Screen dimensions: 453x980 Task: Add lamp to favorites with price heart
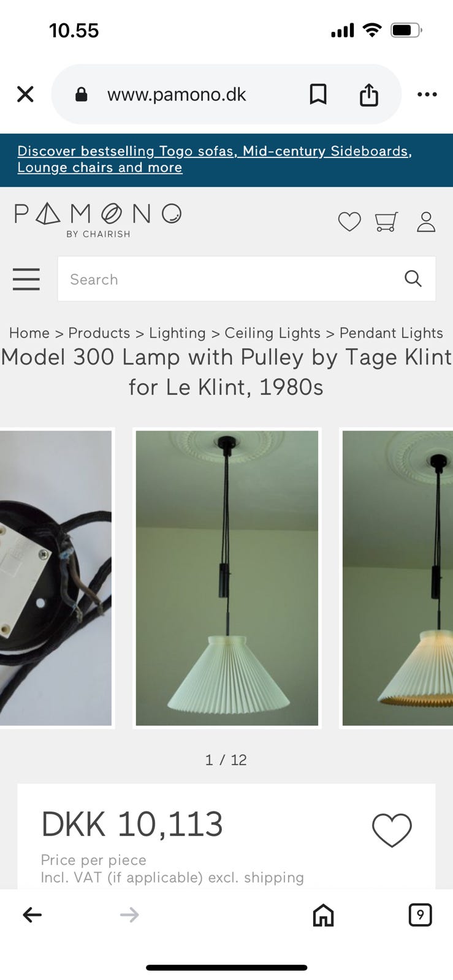click(392, 831)
